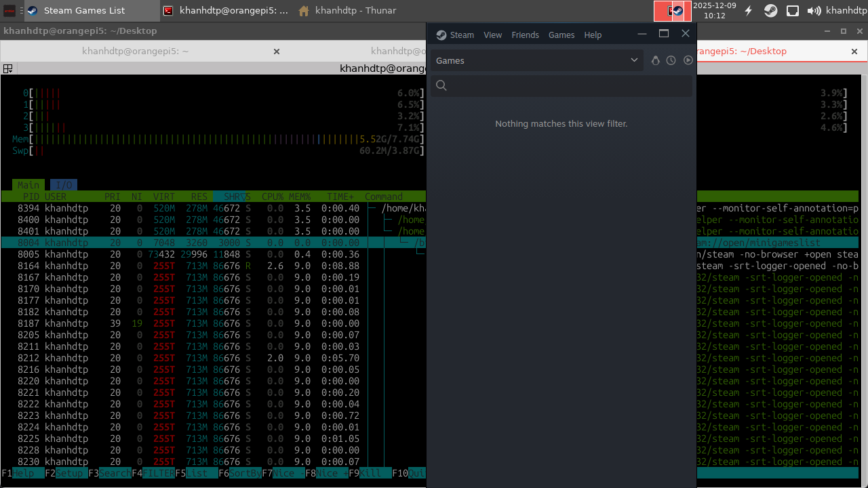Click the network connection tray icon
868x488 pixels.
pyautogui.click(x=792, y=11)
